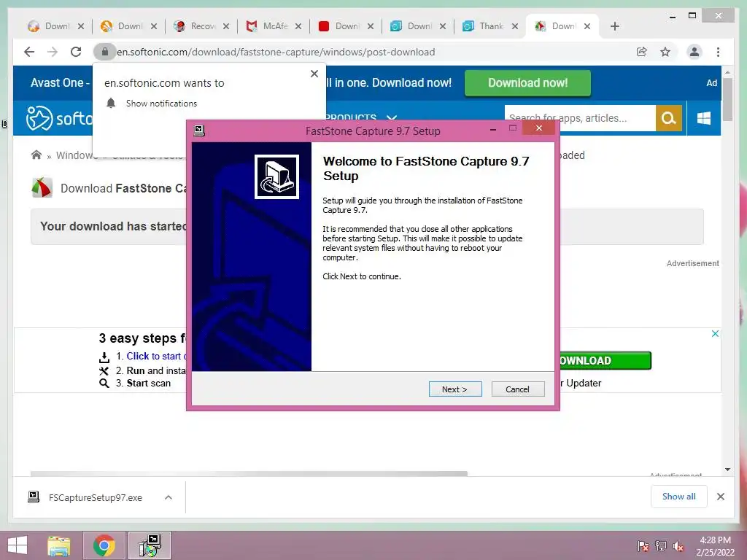The width and height of the screenshot is (747, 560).
Task: Open the Chrome profile avatar
Action: (694, 52)
